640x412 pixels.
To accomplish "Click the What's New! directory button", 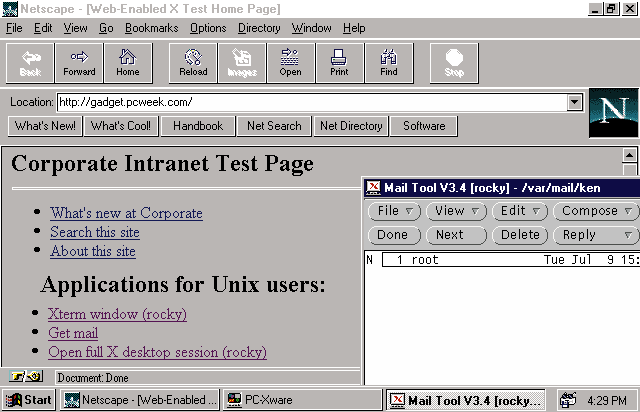I will click(x=45, y=126).
